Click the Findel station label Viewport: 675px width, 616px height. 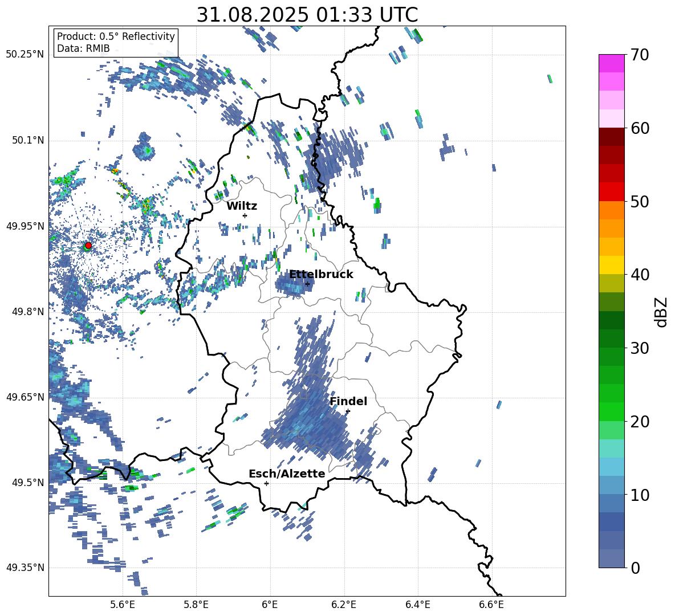coord(348,401)
